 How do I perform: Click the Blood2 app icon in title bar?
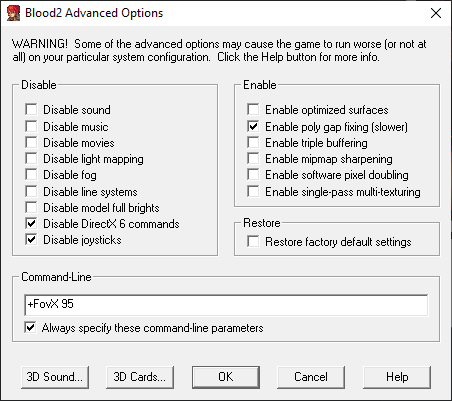[14, 13]
